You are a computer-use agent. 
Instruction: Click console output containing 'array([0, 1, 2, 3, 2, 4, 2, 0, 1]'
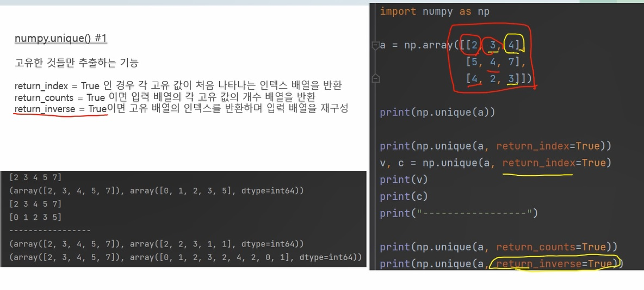pyautogui.click(x=185, y=257)
